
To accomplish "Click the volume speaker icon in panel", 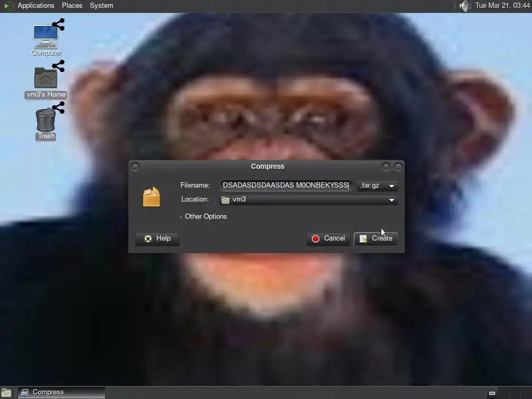I will click(x=464, y=6).
